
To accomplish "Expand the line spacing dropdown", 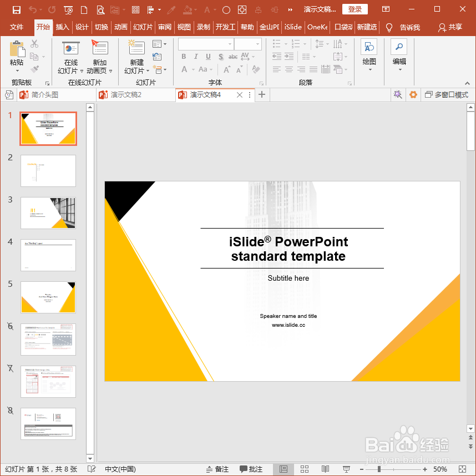I will pyautogui.click(x=327, y=44).
